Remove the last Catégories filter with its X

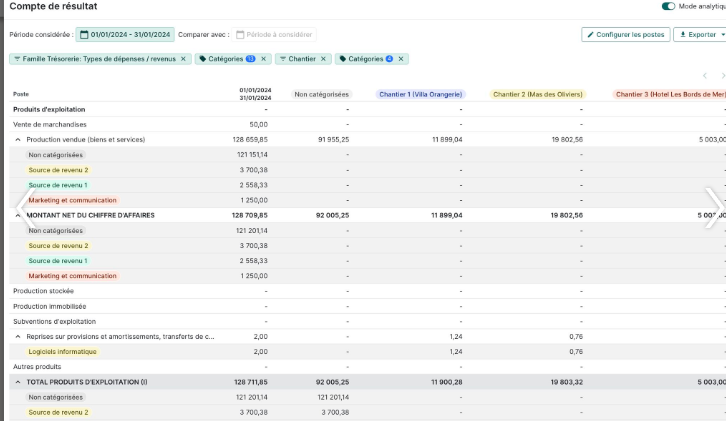click(x=401, y=59)
